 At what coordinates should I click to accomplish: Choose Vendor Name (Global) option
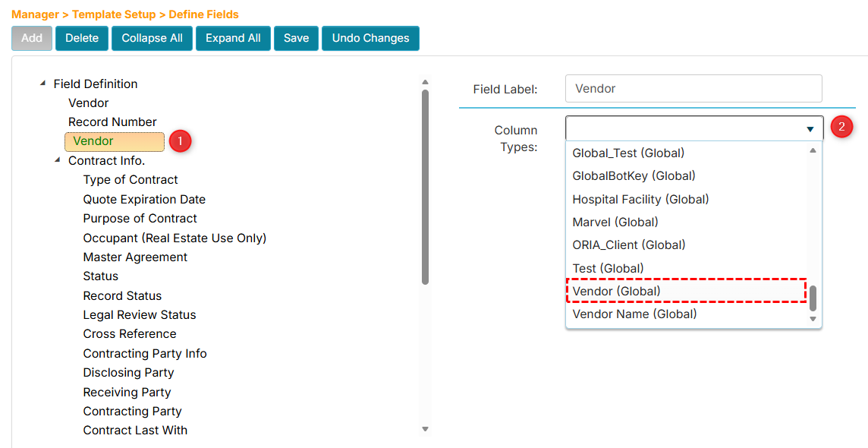(634, 314)
